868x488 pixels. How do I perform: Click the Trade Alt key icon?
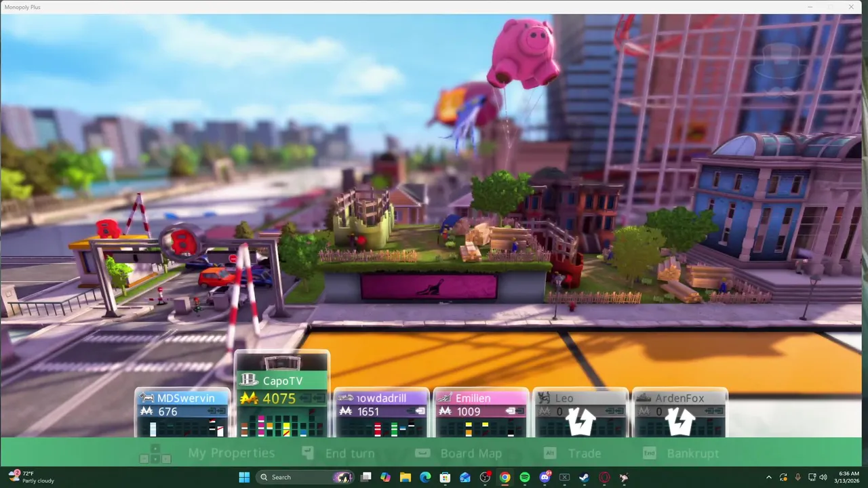point(550,453)
